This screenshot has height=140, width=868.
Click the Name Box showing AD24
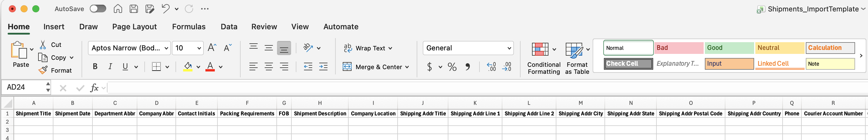point(23,87)
